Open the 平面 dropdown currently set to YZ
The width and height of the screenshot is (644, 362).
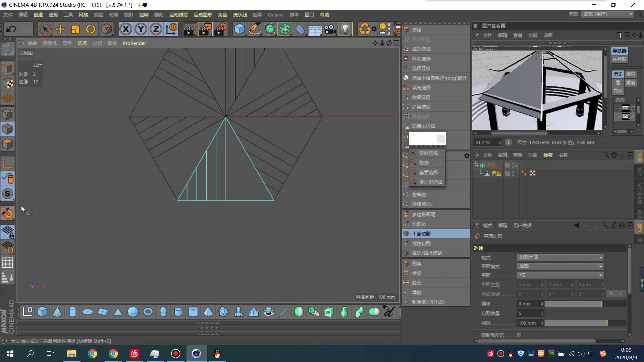point(560,275)
